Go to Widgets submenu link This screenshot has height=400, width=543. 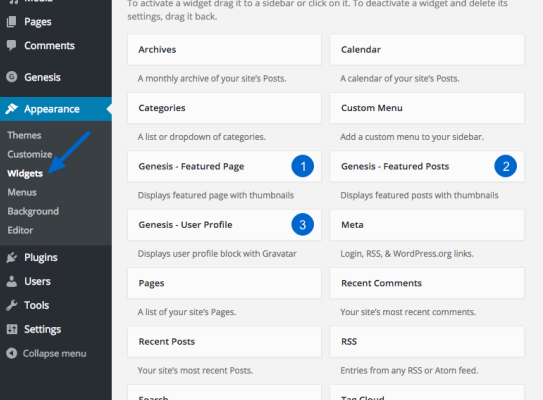(x=25, y=174)
